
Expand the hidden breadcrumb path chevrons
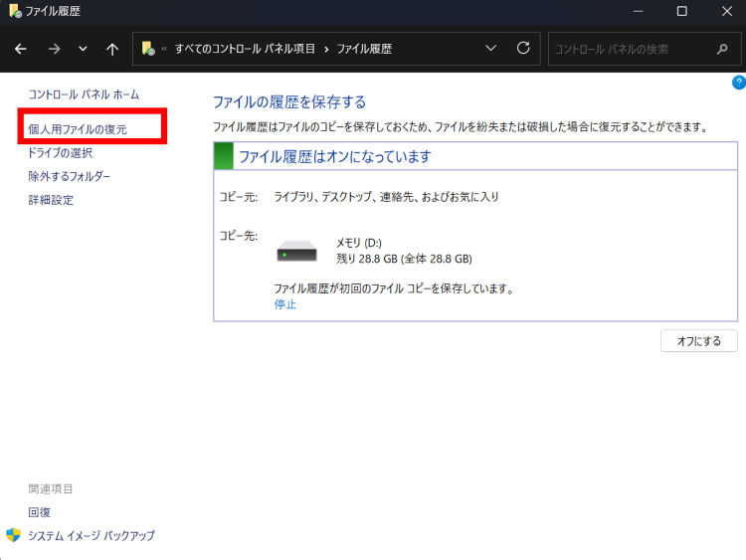(164, 48)
